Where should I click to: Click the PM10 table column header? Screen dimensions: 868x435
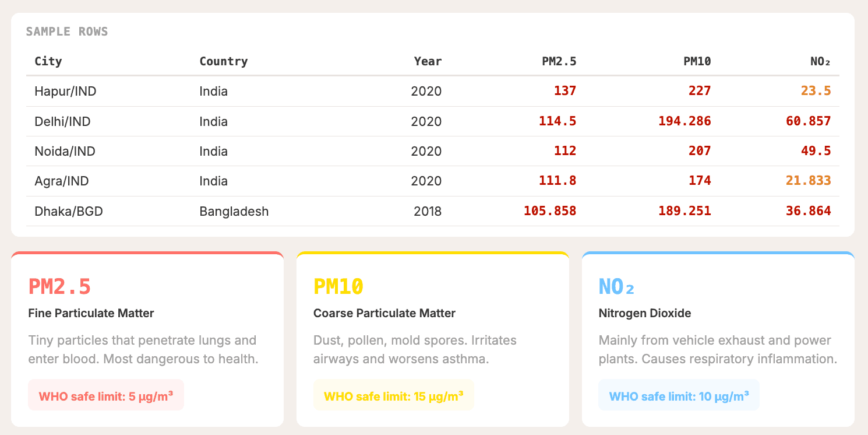click(697, 61)
